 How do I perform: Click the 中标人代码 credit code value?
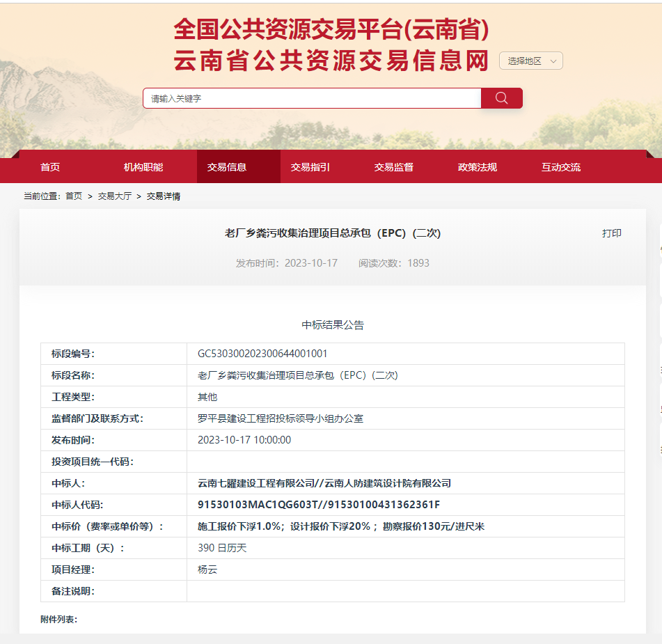coord(319,505)
